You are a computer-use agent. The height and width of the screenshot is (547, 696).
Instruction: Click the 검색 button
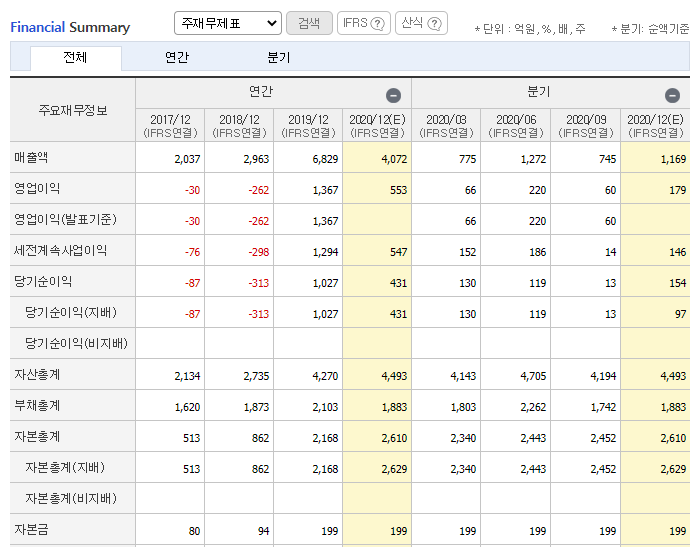(309, 23)
